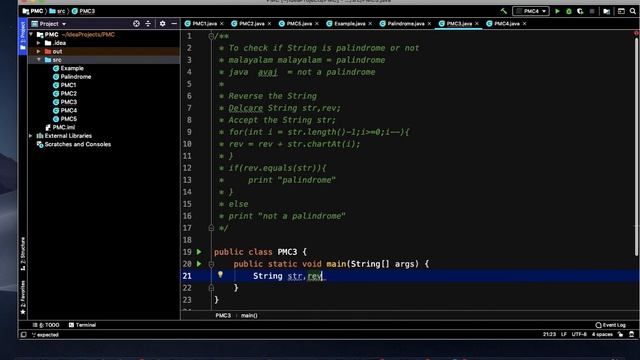Click the tool windows quick-access icon in status bar
Image resolution: width=640 pixels, height=360 pixels.
[24, 335]
